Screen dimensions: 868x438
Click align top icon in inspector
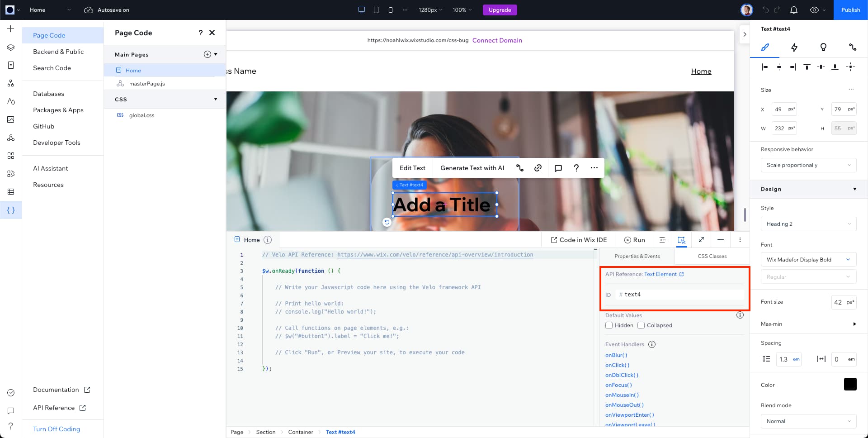807,67
